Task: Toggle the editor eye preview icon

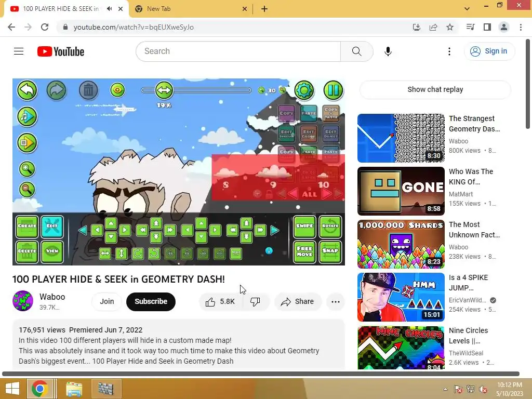Action: pos(117,90)
